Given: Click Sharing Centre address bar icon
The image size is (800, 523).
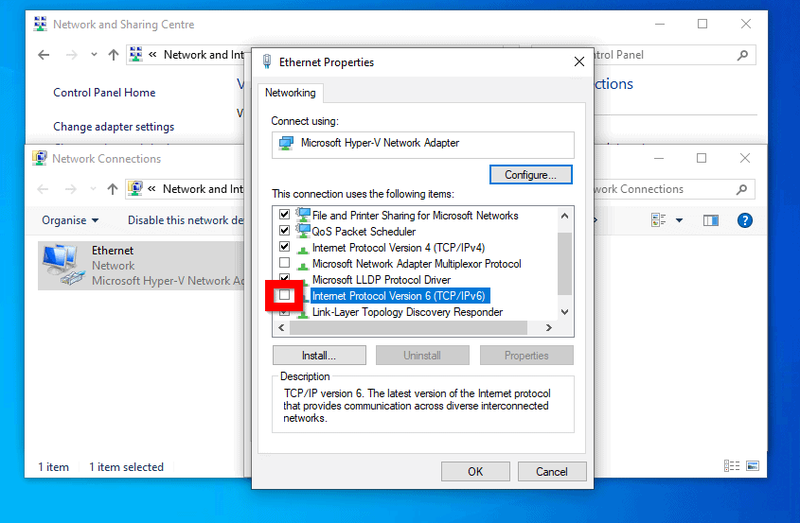Looking at the screenshot, I should (x=136, y=54).
